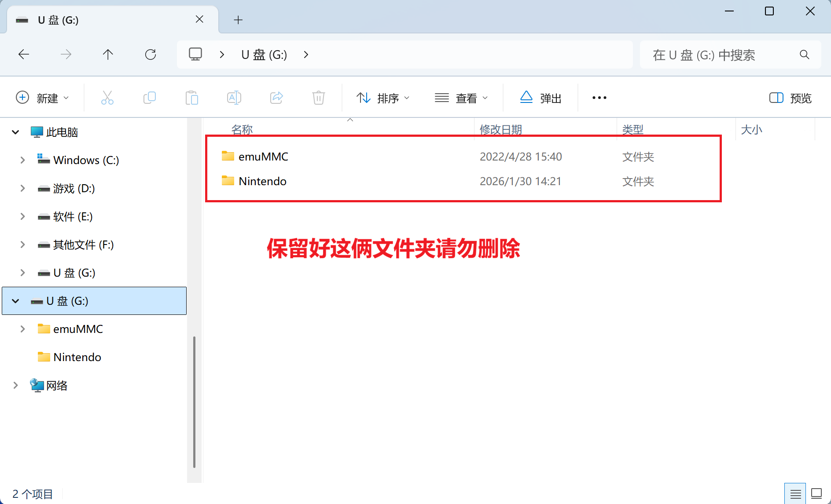Click the Delete trash can icon
Viewport: 831px width, 504px height.
click(x=318, y=98)
